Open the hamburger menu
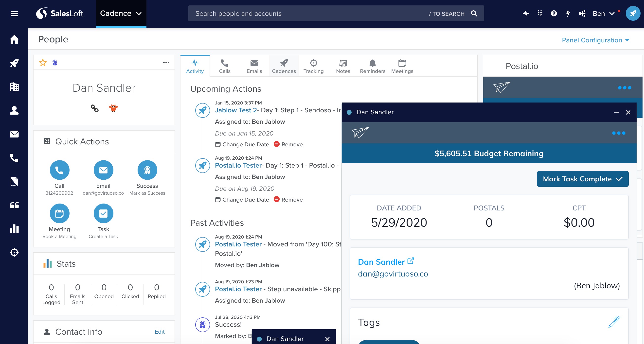644x344 pixels. coord(14,14)
